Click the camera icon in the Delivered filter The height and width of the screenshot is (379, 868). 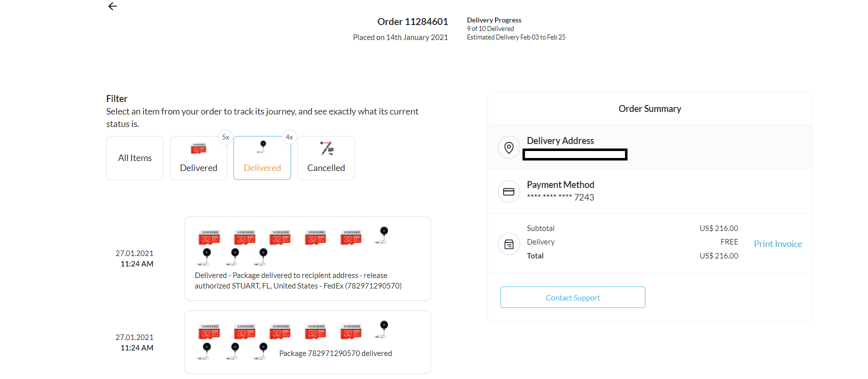[x=262, y=146]
